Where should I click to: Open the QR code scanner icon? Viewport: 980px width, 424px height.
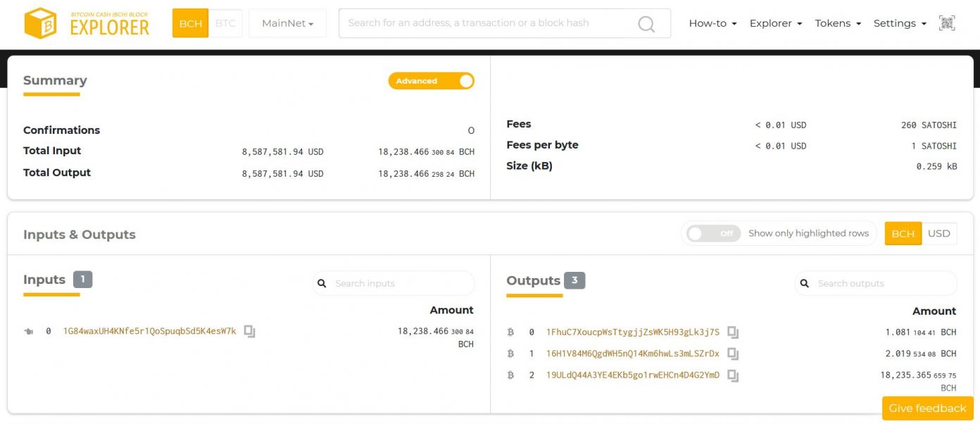pyautogui.click(x=947, y=23)
